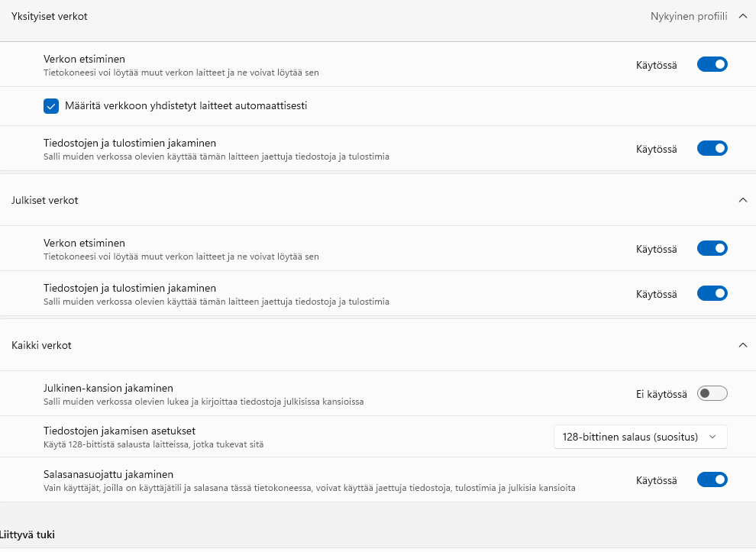Click the Nykyinen profiili label
Viewport: 756px width, 552px height.
688,16
